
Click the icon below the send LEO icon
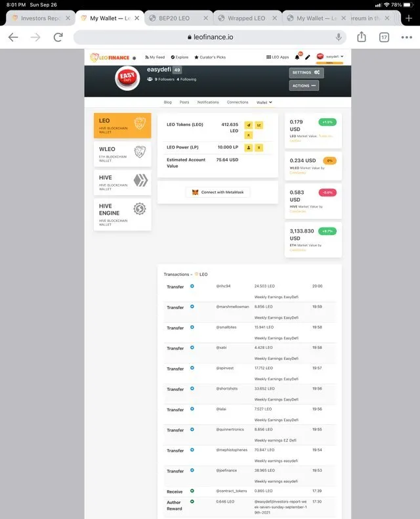[248, 135]
